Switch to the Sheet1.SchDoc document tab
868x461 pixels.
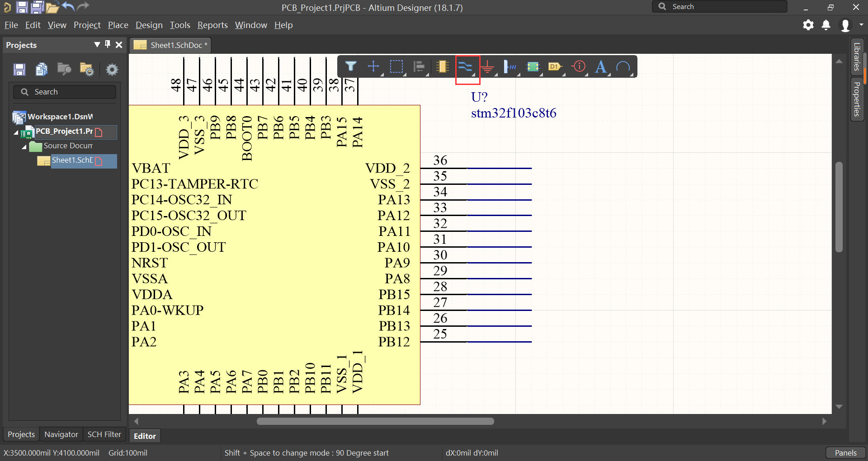click(x=171, y=45)
